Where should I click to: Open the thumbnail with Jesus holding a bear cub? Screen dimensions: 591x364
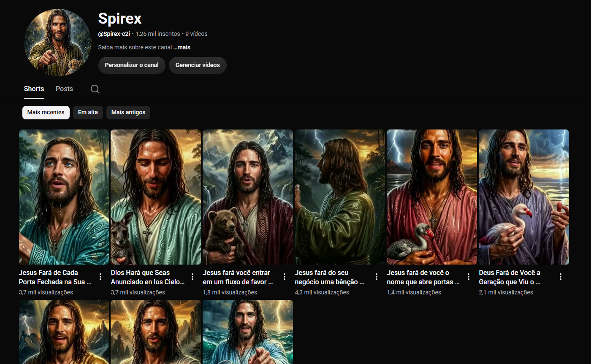(x=248, y=197)
